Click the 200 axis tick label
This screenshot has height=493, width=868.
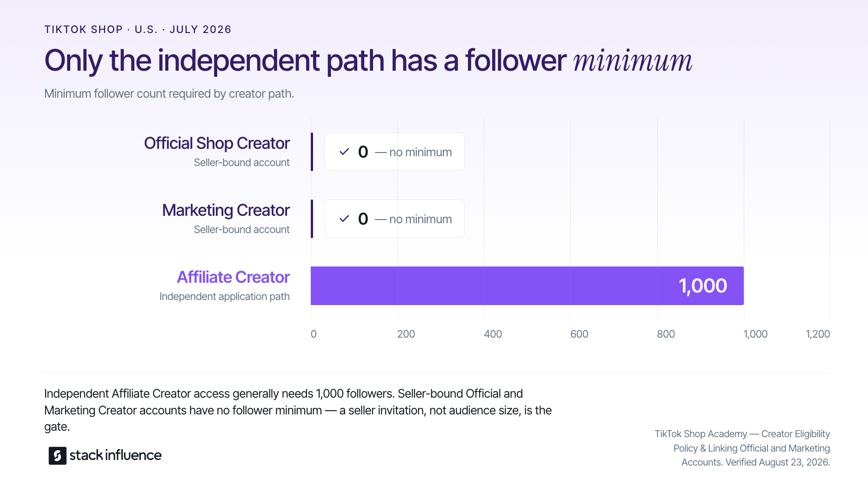tap(406, 334)
